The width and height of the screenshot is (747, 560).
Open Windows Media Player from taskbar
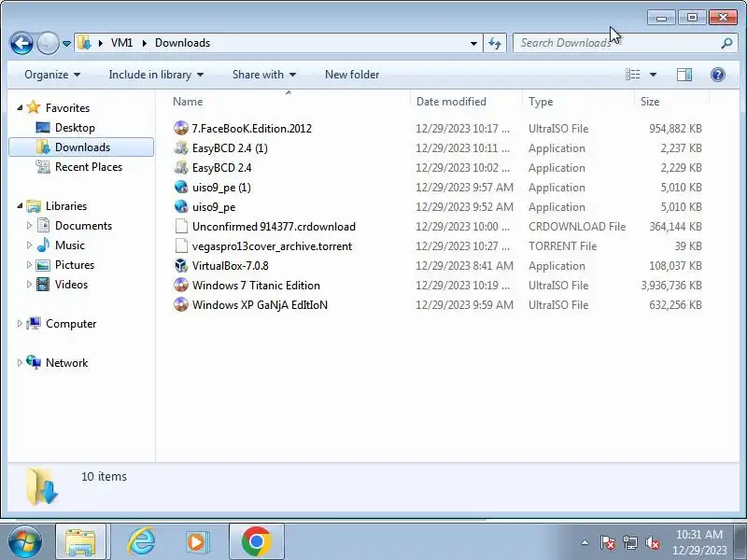[197, 541]
